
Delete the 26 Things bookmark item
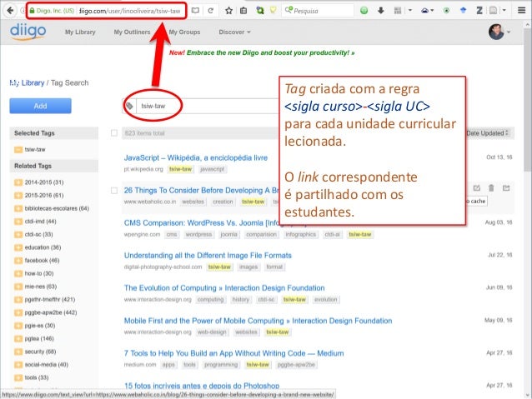[x=491, y=187]
